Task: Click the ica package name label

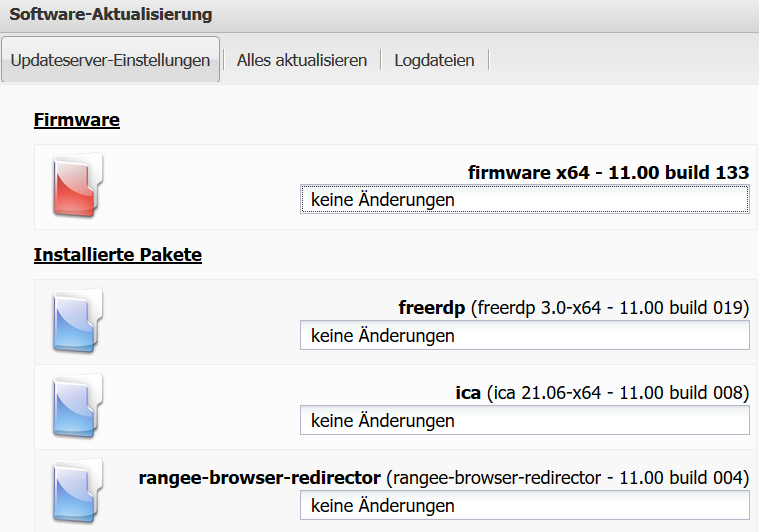Action: click(468, 393)
